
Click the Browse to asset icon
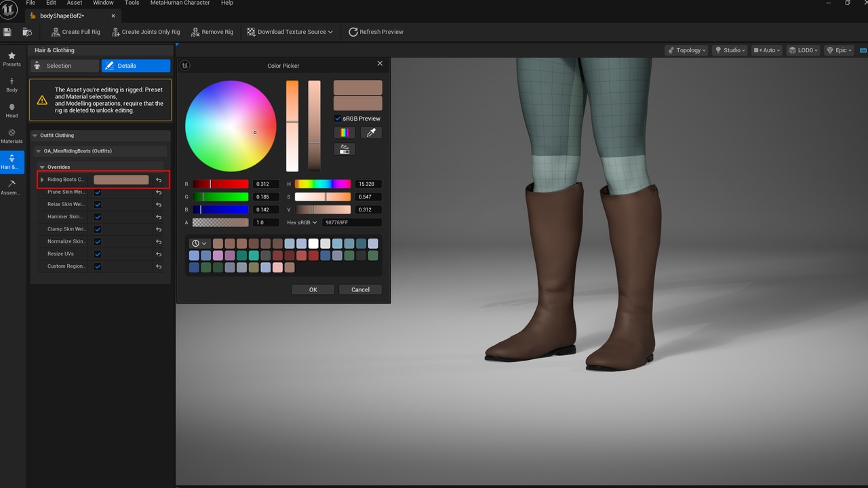pos(27,32)
